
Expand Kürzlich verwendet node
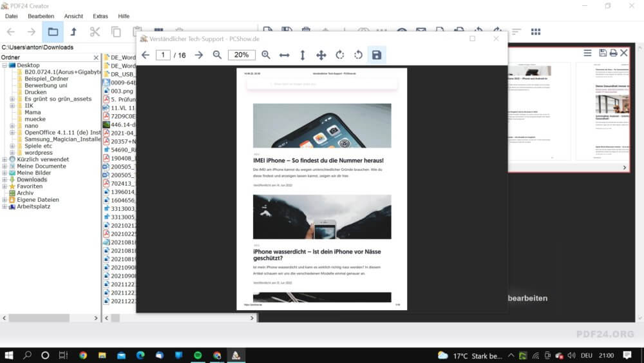(x=5, y=159)
